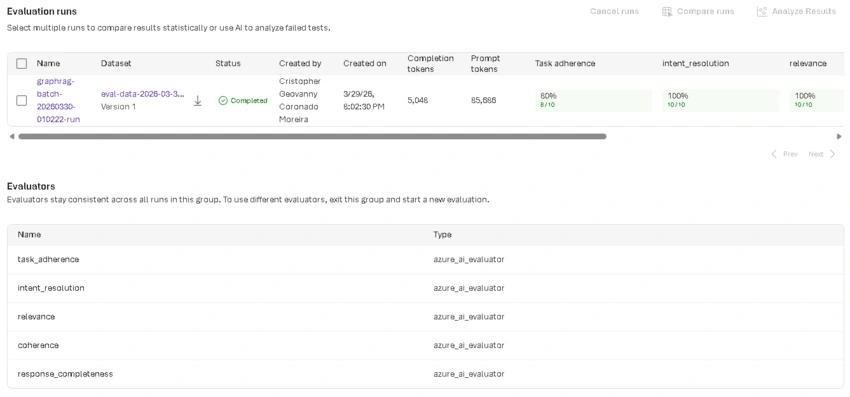
Task: Click the Completion tokens column header
Action: (430, 63)
